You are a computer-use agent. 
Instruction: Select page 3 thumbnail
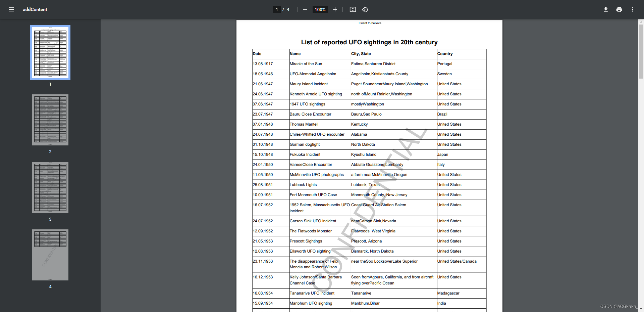coord(50,187)
